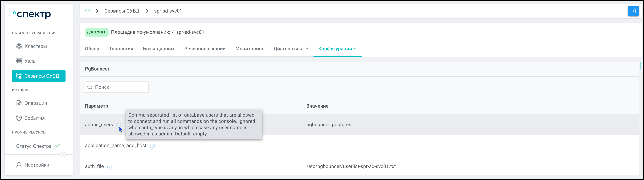The width and height of the screenshot is (644, 180).
Task: Click info icon next to application_name_add_host
Action: point(152,146)
